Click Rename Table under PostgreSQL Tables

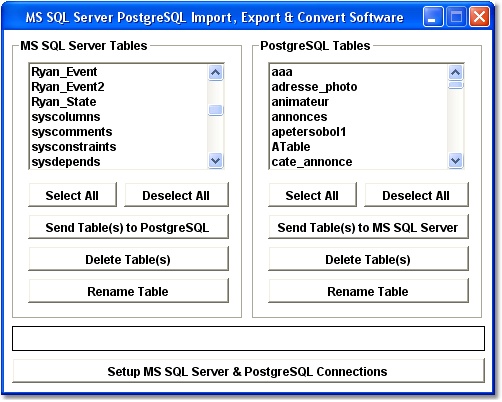coord(368,291)
